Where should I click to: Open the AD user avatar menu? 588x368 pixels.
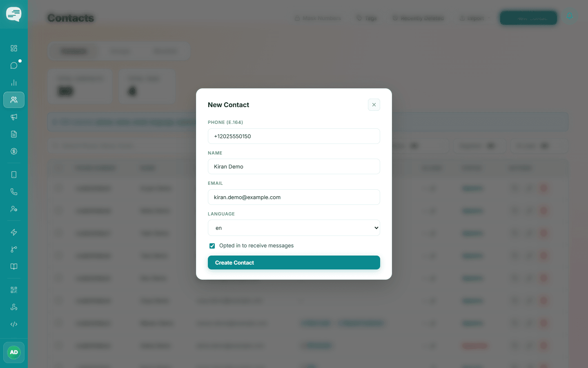14,352
